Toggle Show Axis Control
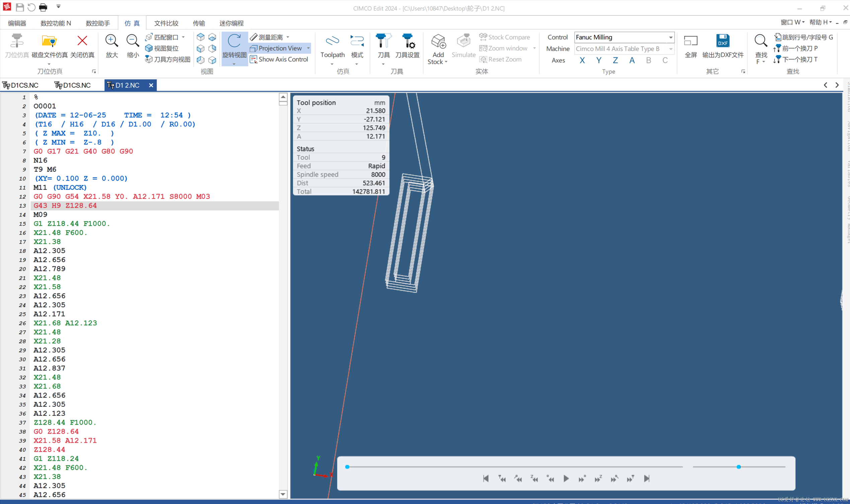This screenshot has height=504, width=850. pyautogui.click(x=279, y=60)
